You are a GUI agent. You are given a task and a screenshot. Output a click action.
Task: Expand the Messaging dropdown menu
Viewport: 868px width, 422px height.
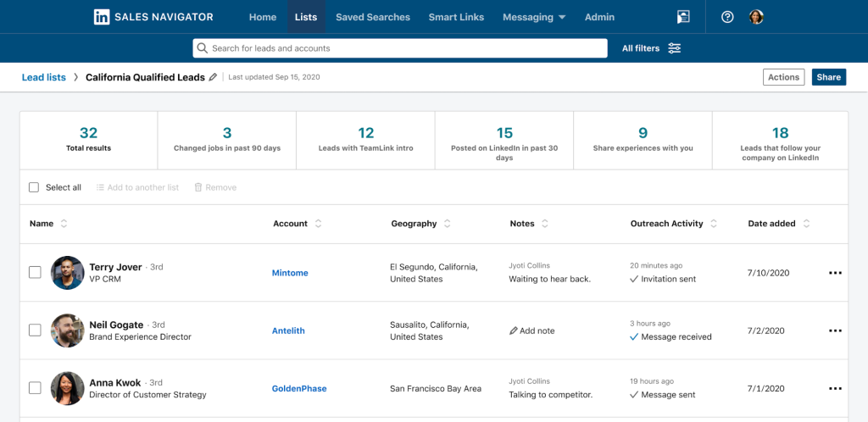(x=534, y=17)
